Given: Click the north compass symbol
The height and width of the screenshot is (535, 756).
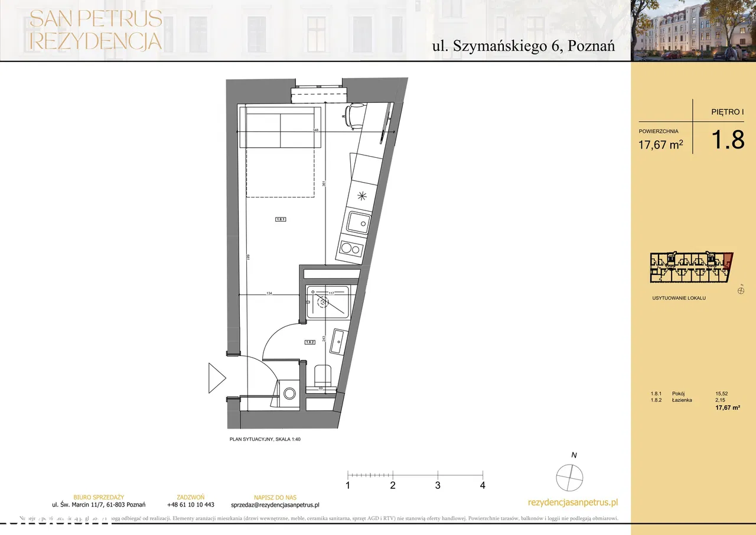Looking at the screenshot, I should [572, 477].
